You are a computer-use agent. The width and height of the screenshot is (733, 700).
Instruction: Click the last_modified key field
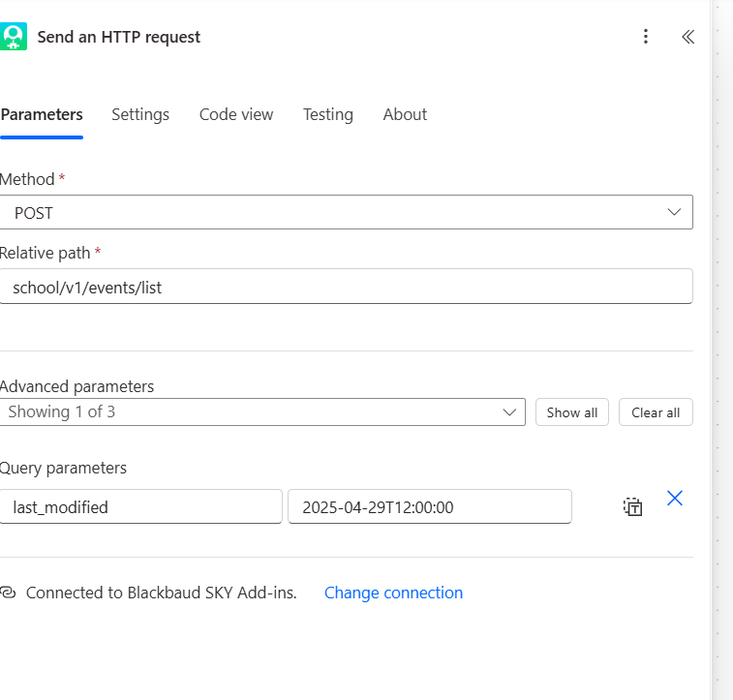tap(141, 506)
